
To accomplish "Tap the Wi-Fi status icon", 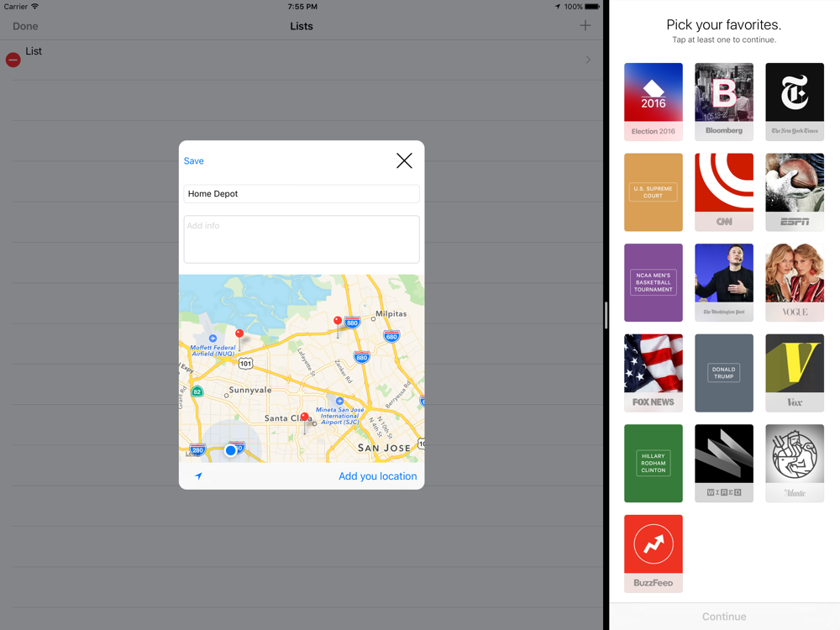I will 34,7.
